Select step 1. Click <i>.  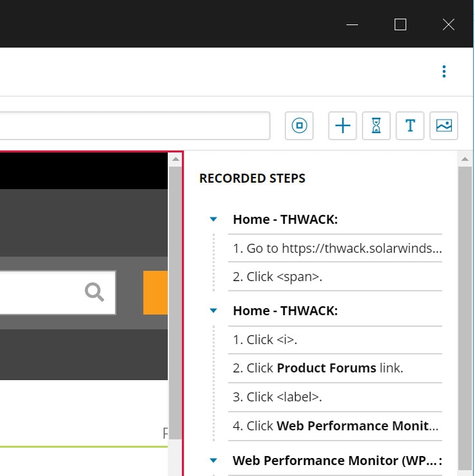point(335,340)
